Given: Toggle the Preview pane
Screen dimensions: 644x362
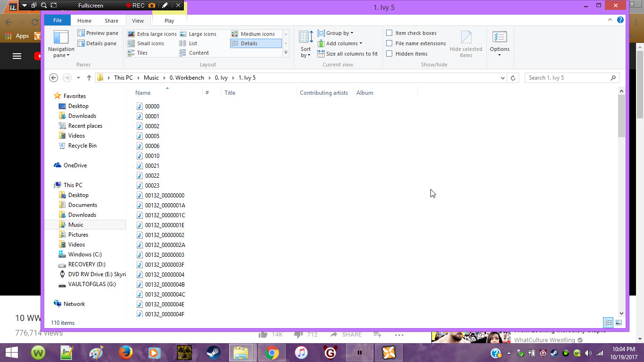Looking at the screenshot, I should coord(98,33).
